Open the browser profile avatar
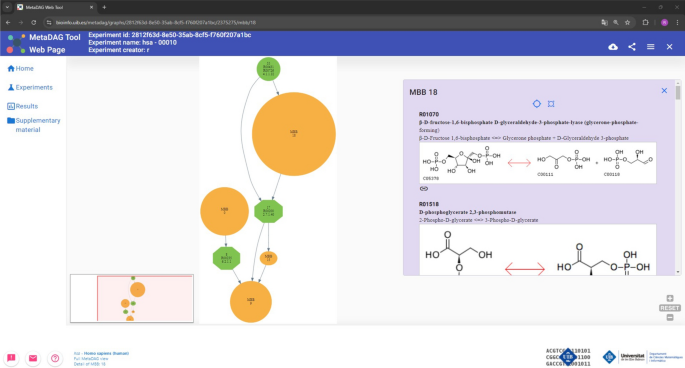 [x=664, y=22]
